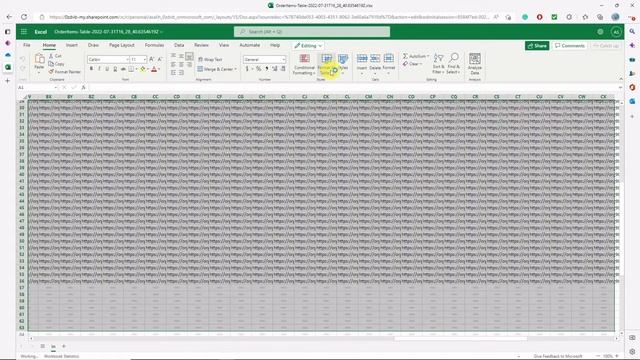Launch the Analyze Data pane
The height and width of the screenshot is (360, 640).
[x=475, y=64]
